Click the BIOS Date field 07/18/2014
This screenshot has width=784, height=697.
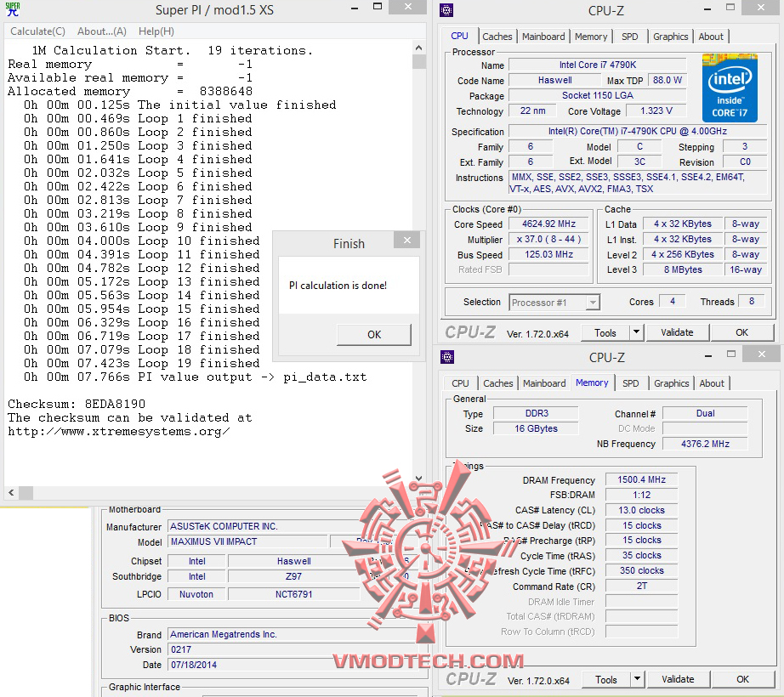pyautogui.click(x=293, y=665)
